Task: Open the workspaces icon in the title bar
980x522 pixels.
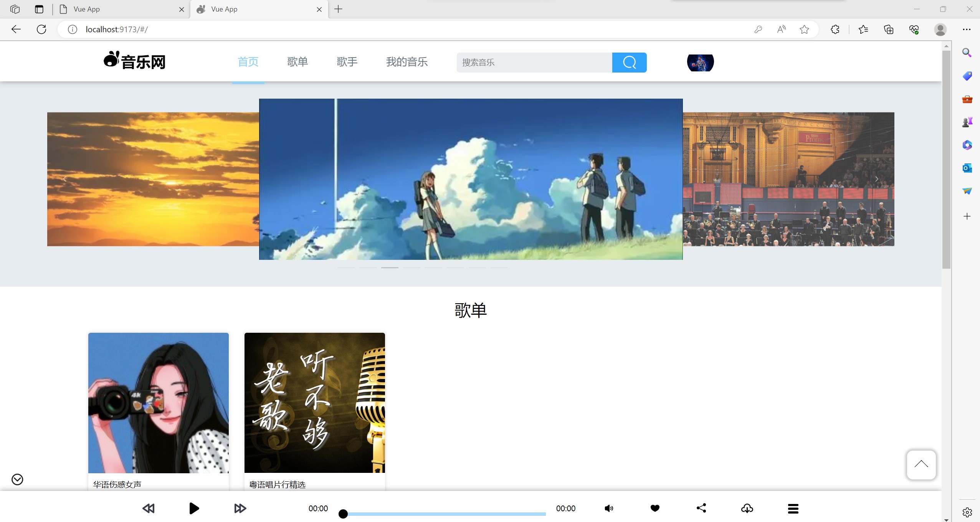Action: pyautogui.click(x=15, y=9)
